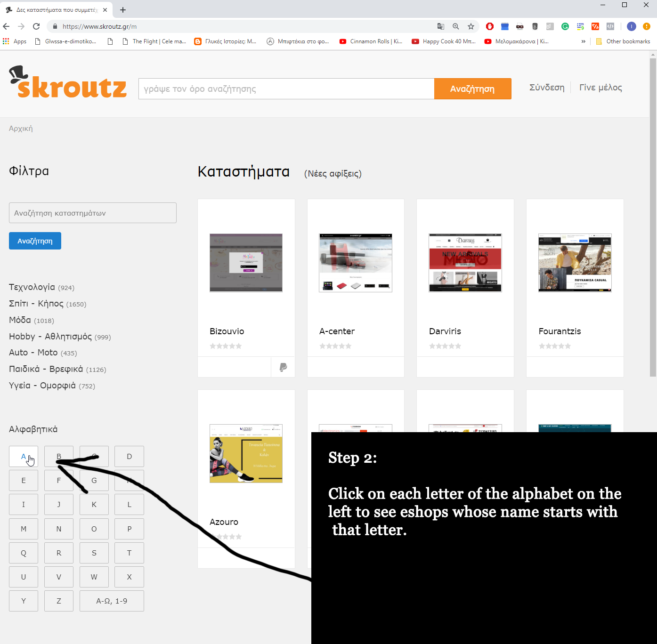Click the shop search field under Φίλτρα
657x644 pixels.
(x=93, y=213)
